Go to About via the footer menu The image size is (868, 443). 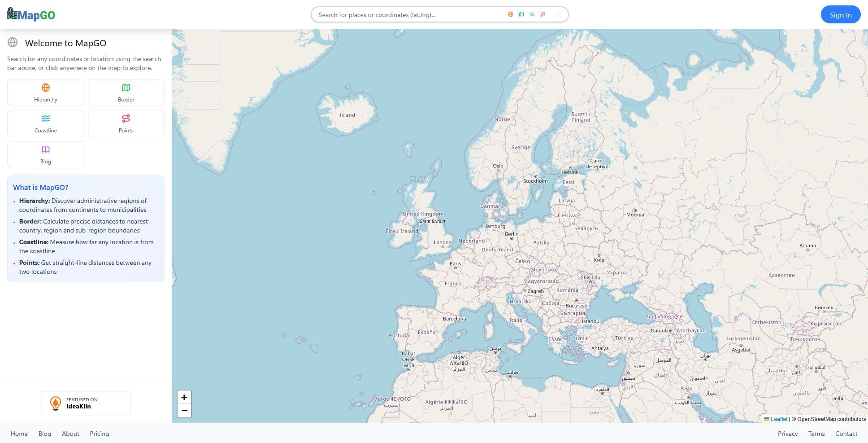[x=70, y=434]
